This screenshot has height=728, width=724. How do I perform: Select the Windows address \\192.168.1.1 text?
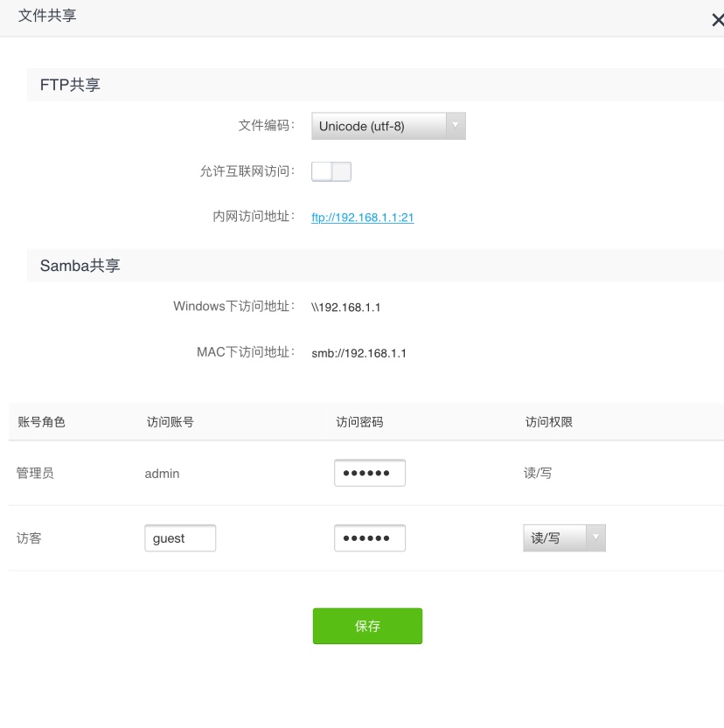click(x=346, y=308)
